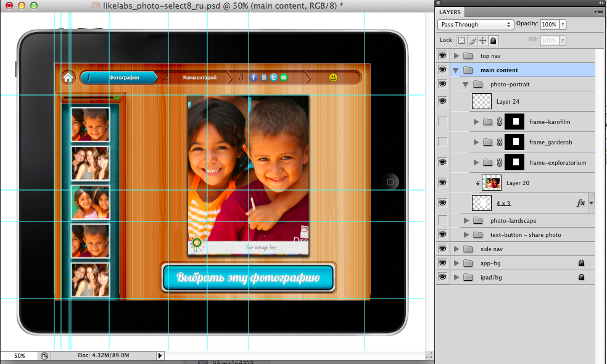607x364 pixels.
Task: Click the lock image pixels brush icon
Action: coord(472,40)
